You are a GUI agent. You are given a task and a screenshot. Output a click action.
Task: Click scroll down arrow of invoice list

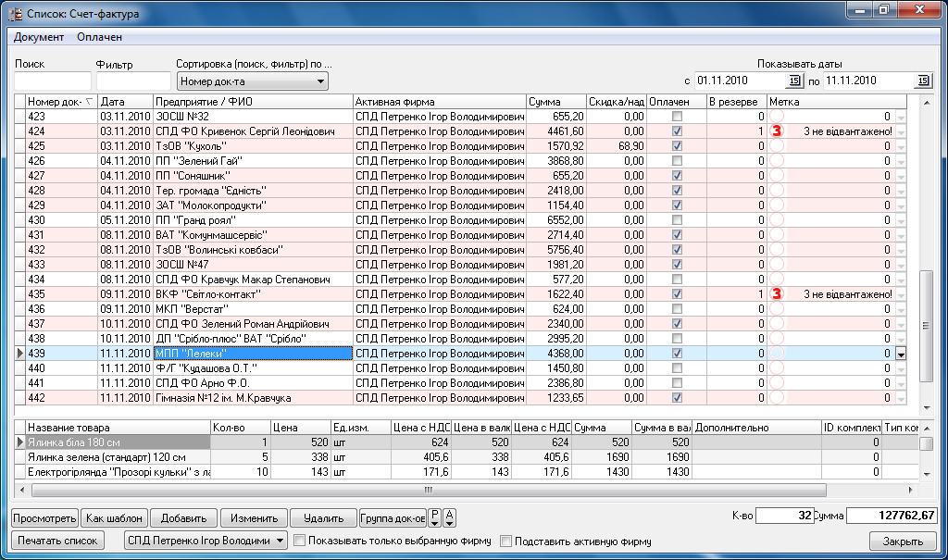point(926,408)
